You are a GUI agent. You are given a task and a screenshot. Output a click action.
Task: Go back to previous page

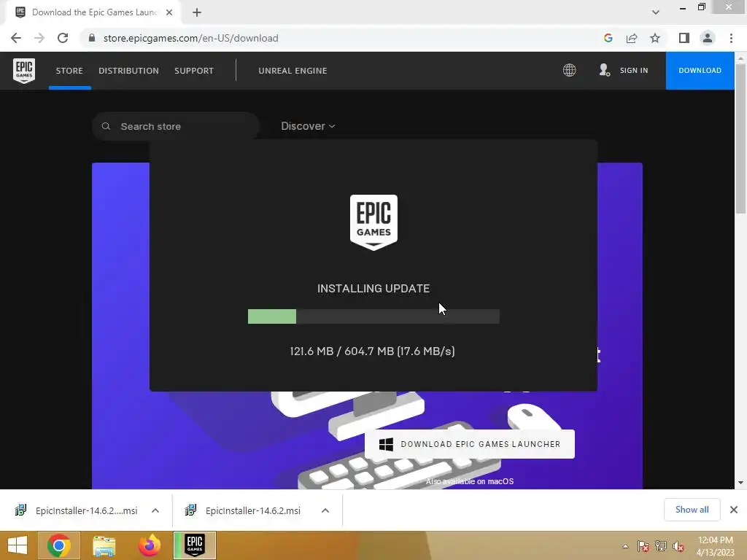pyautogui.click(x=16, y=38)
